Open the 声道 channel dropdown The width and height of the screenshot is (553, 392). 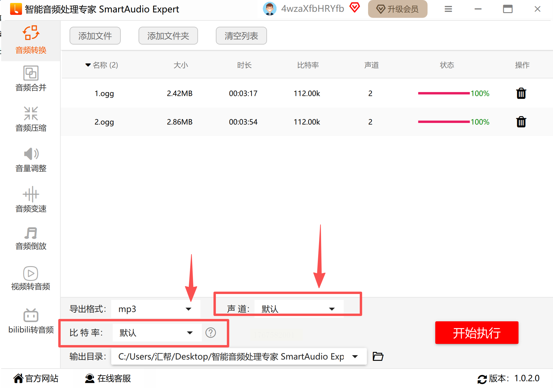(x=299, y=309)
